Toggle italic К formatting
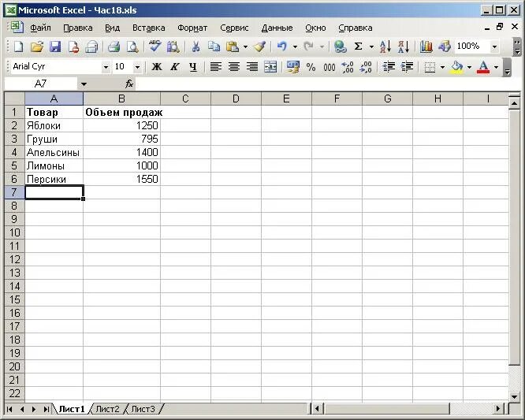 coord(174,67)
